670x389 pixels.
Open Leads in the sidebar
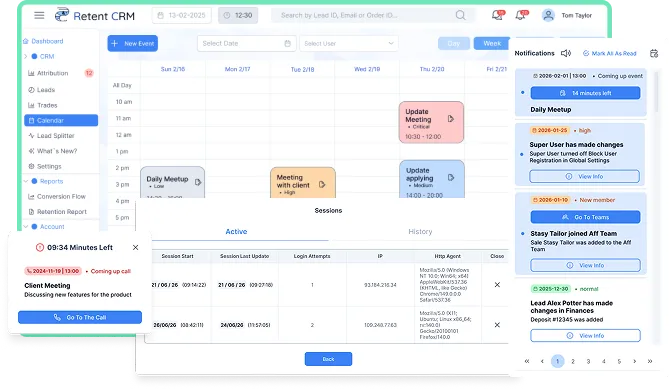tap(41, 90)
